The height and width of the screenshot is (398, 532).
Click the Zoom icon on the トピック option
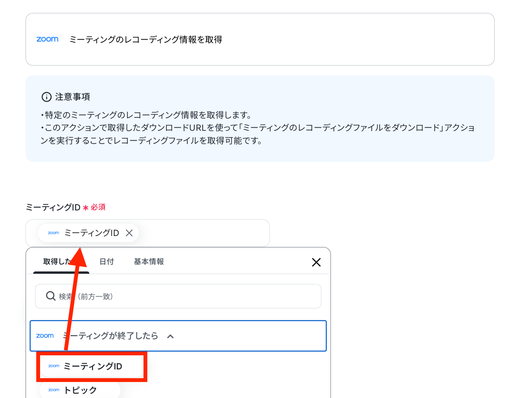(x=54, y=390)
